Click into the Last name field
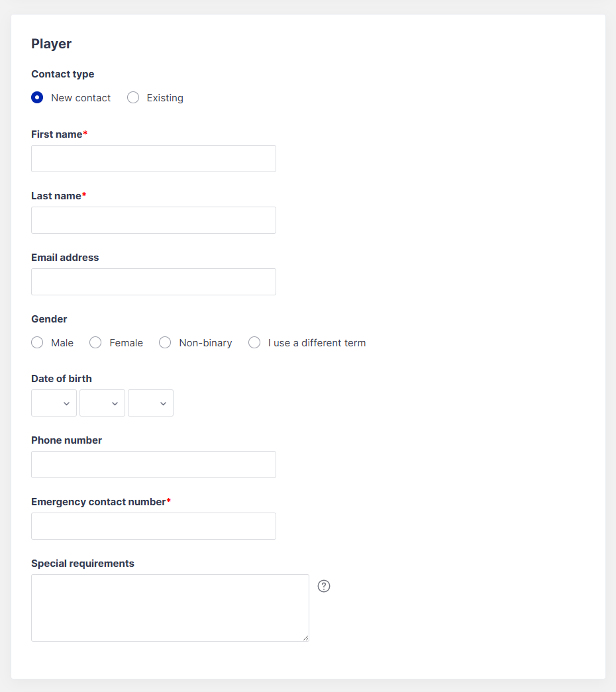 [x=153, y=220]
